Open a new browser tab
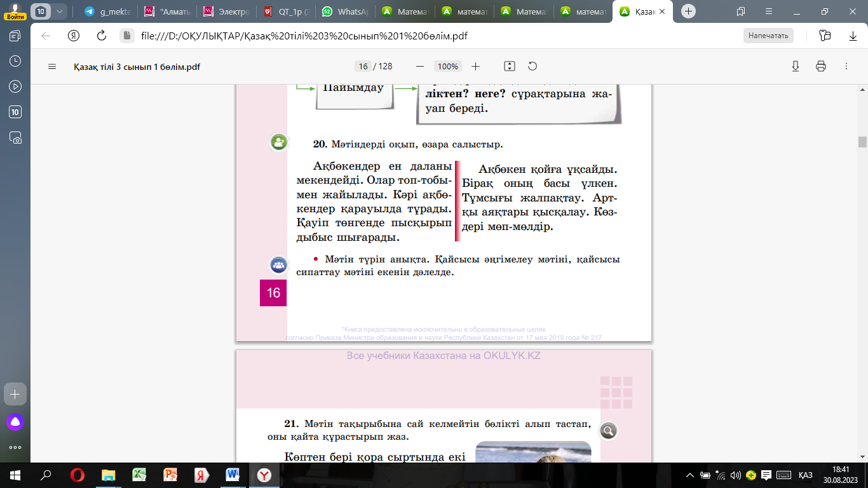 689,11
